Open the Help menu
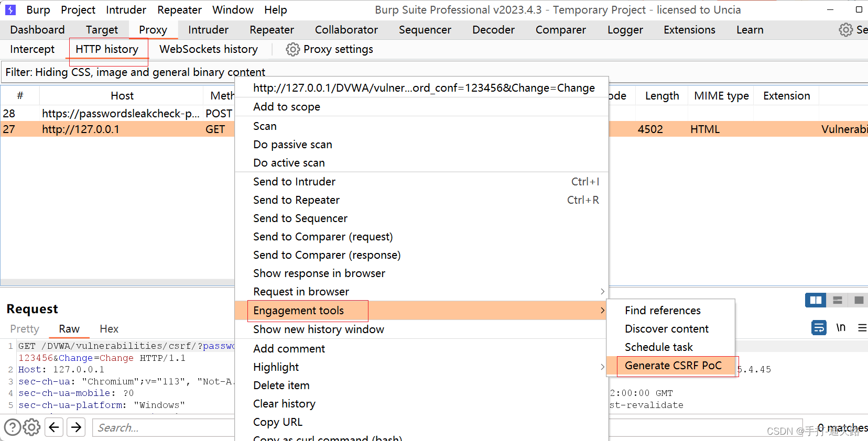Image resolution: width=868 pixels, height=441 pixels. coord(276,10)
